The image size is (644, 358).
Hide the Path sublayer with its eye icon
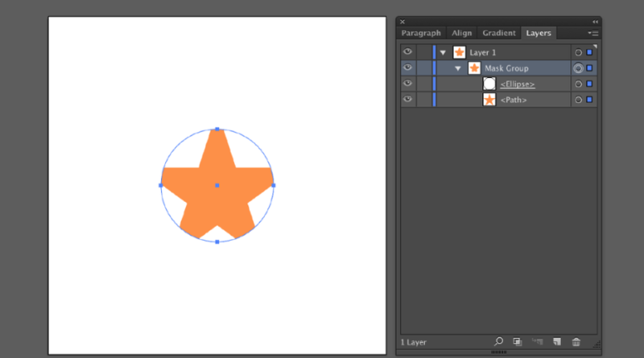(408, 99)
